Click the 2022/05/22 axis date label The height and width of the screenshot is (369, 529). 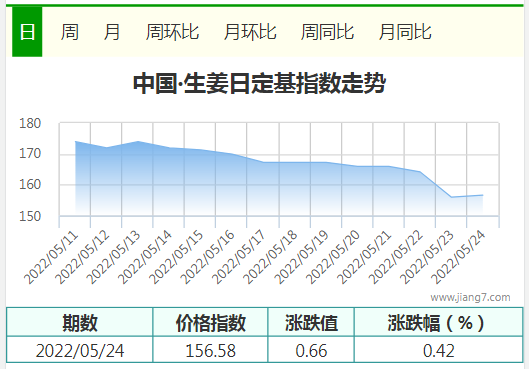[395, 257]
